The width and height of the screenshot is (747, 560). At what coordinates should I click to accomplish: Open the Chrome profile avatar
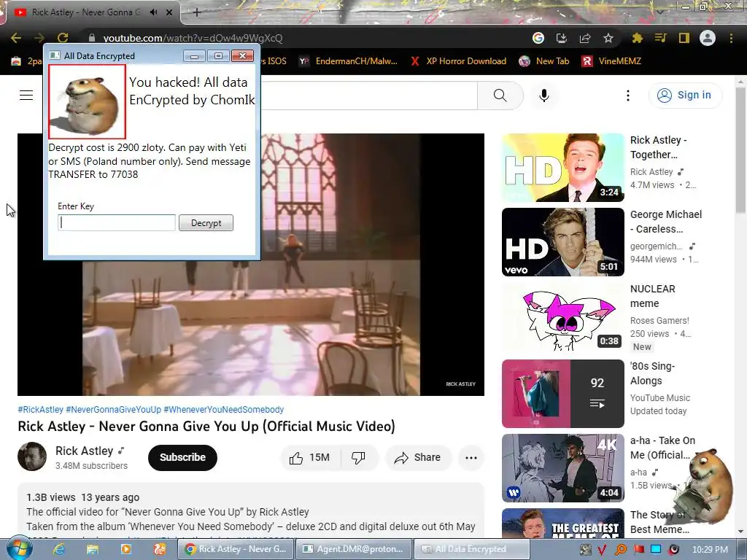(x=708, y=38)
